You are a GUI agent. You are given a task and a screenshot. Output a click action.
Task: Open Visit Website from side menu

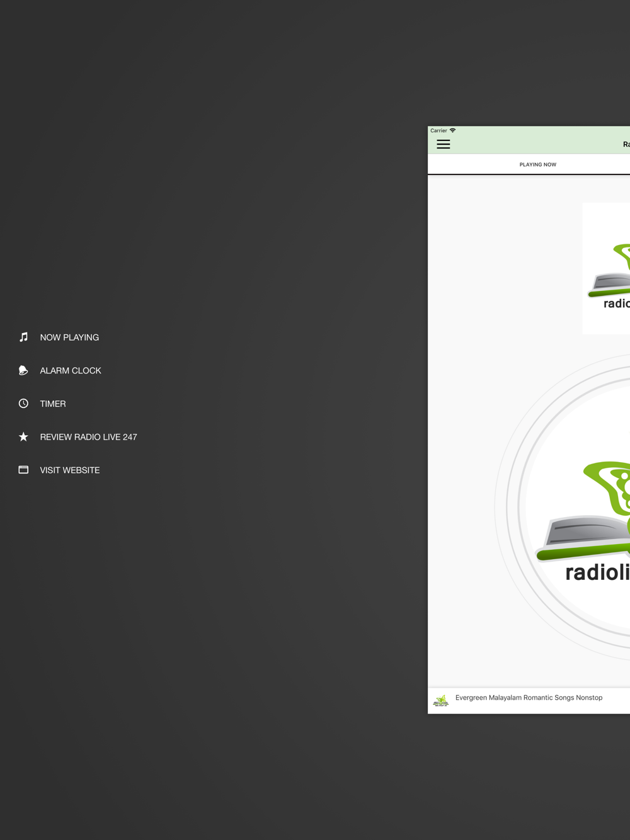70,470
